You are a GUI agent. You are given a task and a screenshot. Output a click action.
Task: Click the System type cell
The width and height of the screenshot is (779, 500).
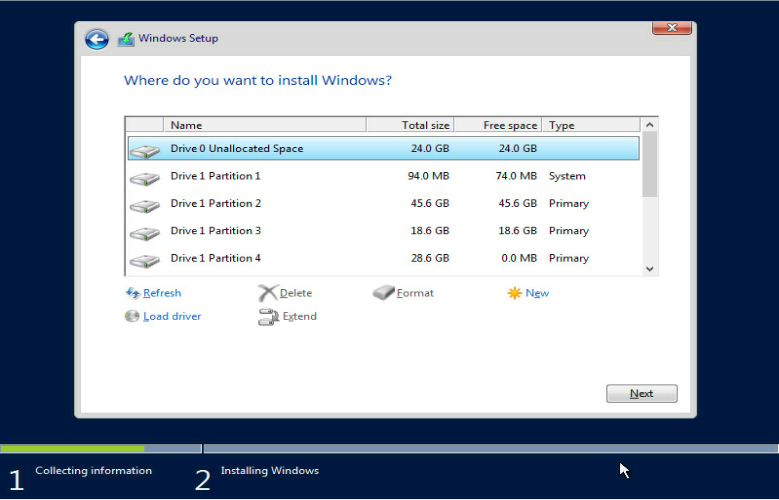pos(567,176)
